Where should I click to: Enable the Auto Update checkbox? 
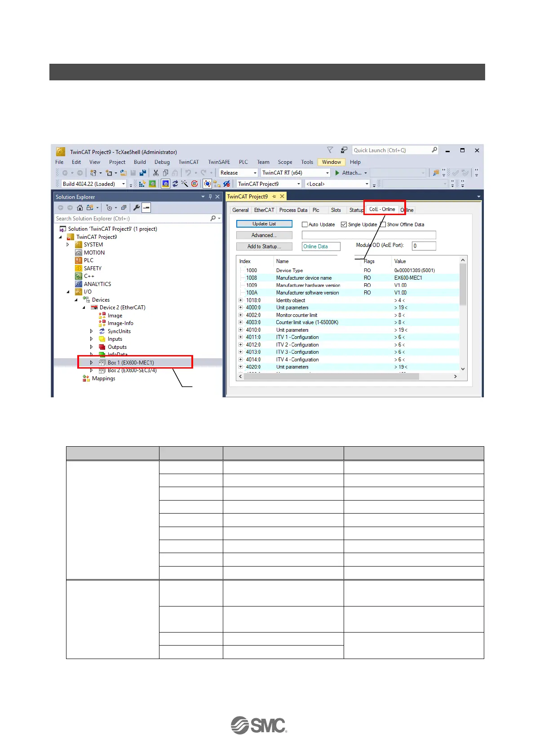tap(305, 224)
